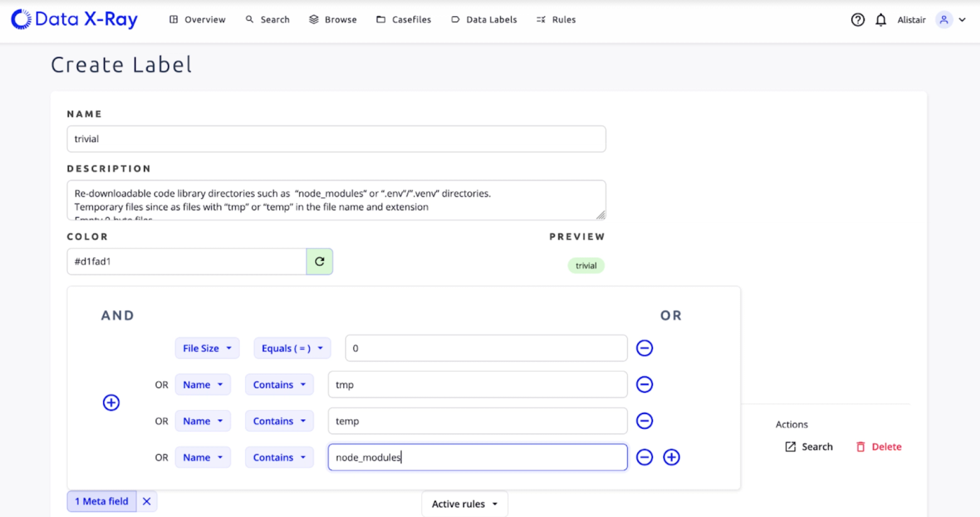Click the label Name input field

[336, 139]
